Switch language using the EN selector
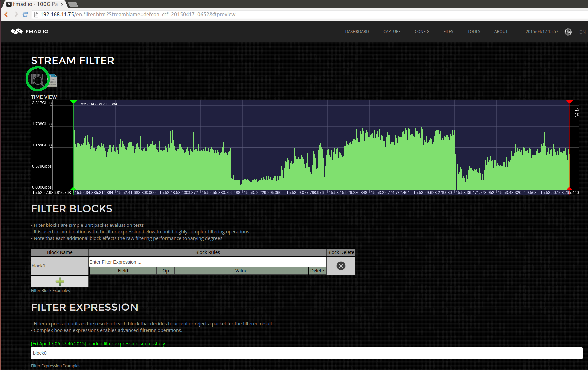This screenshot has width=588, height=370. pyautogui.click(x=582, y=32)
